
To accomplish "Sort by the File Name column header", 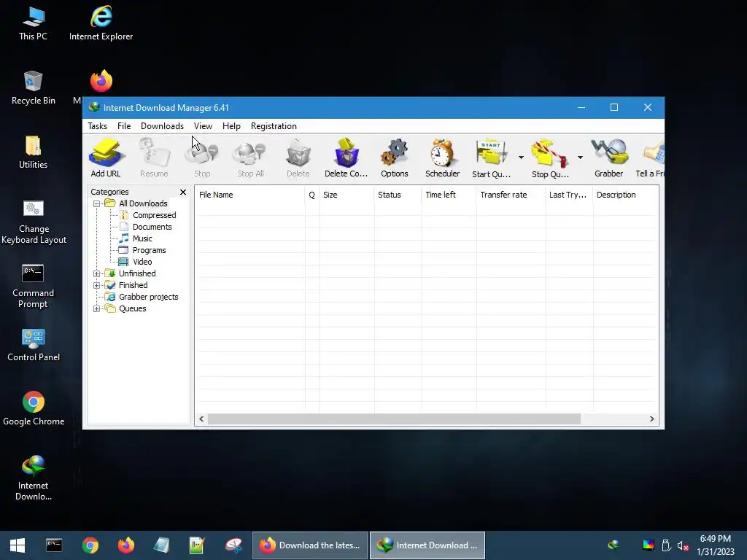I will click(249, 195).
